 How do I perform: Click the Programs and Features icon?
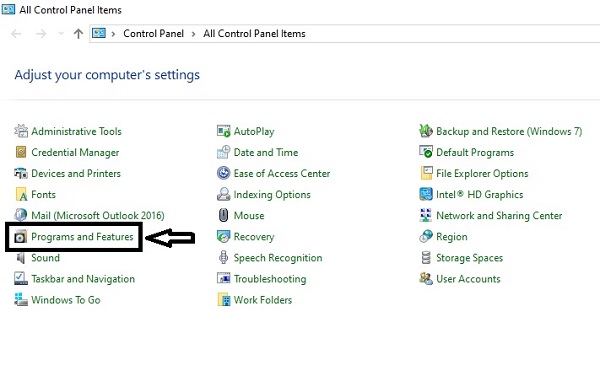(x=20, y=236)
